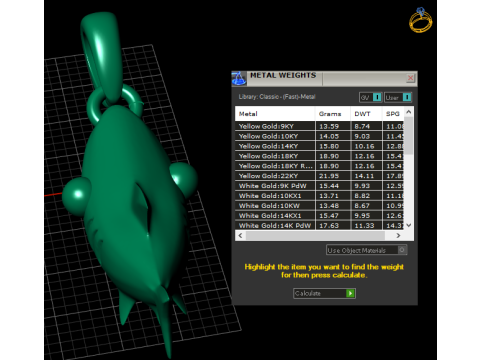Image resolution: width=480 pixels, height=360 pixels.
Task: Click the 13.71 grams value
Action: (329, 196)
